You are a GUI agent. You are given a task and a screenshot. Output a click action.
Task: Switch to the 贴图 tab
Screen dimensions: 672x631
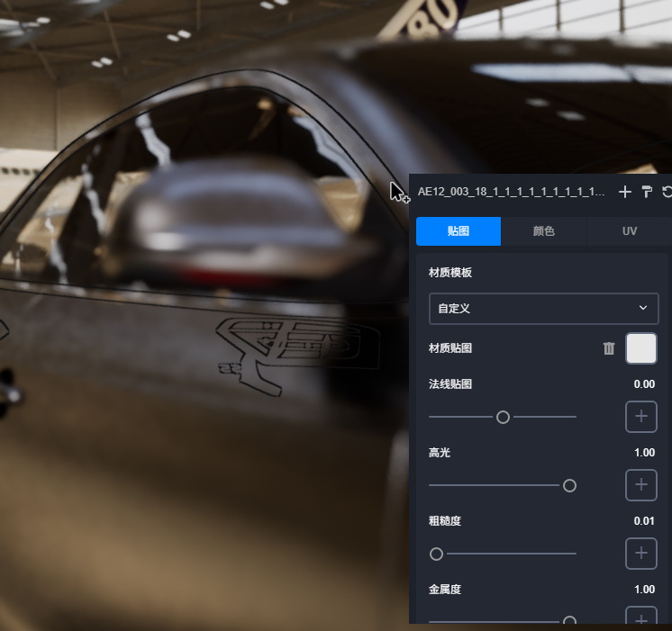point(459,231)
